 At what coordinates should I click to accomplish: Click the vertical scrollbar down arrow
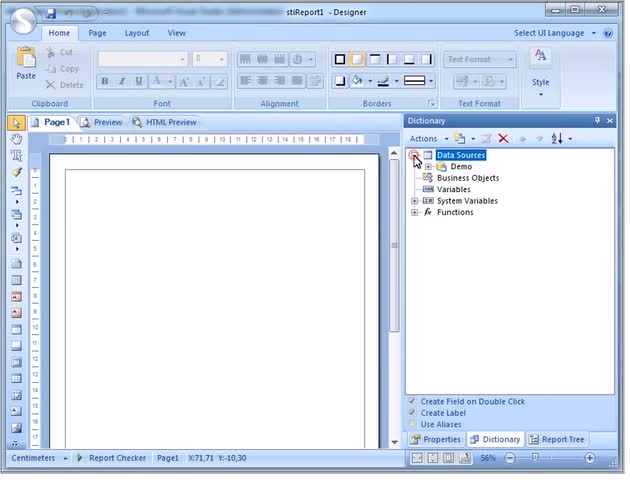click(395, 441)
